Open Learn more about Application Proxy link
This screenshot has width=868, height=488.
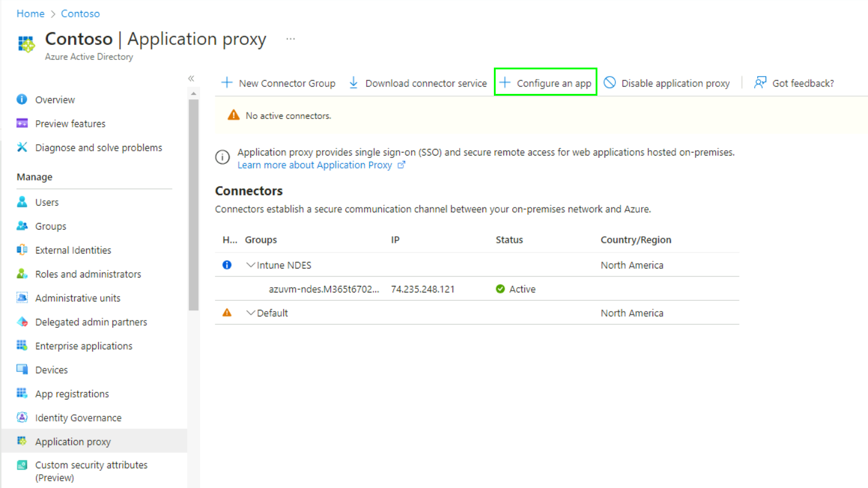click(315, 165)
